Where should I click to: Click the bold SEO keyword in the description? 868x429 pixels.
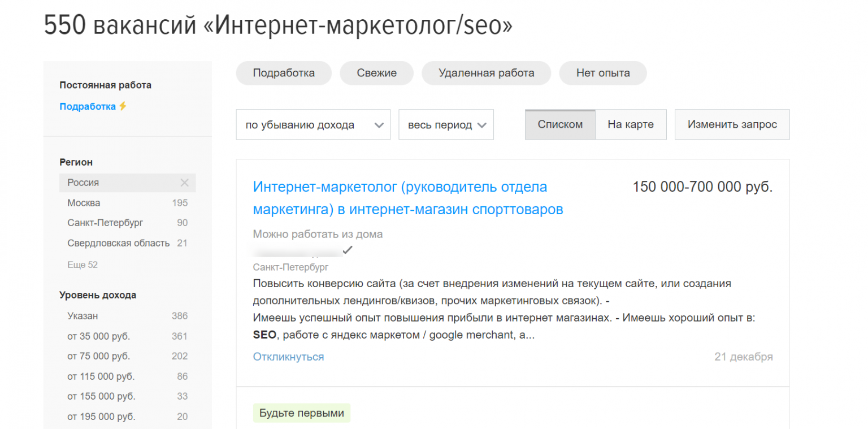click(x=264, y=335)
